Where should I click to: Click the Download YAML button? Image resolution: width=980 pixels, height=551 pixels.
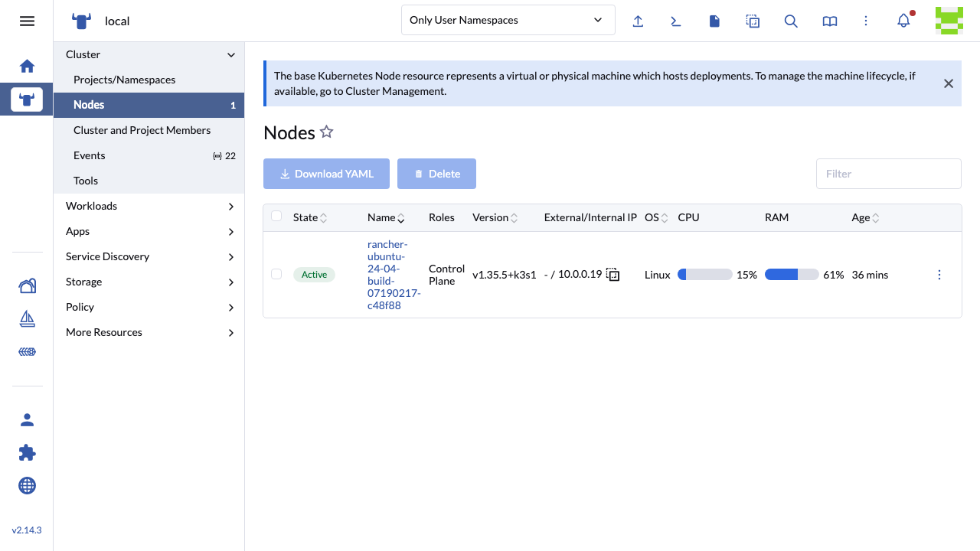[x=326, y=174]
